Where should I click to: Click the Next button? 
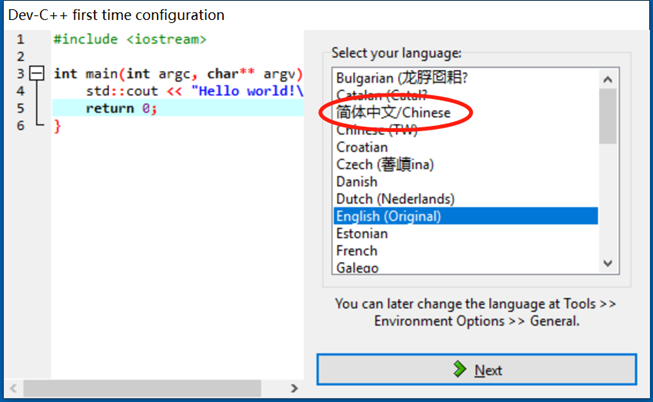tap(476, 370)
